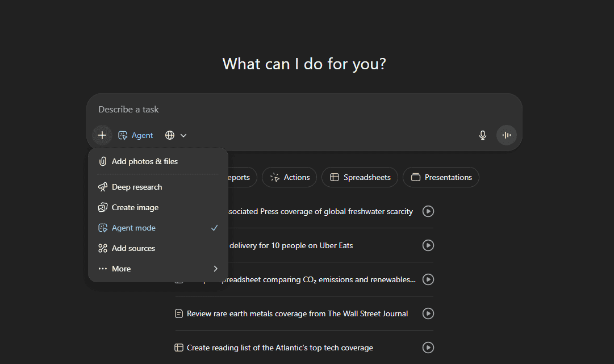
Task: Run the CO₂ emissions spreadsheet task
Action: click(428, 279)
